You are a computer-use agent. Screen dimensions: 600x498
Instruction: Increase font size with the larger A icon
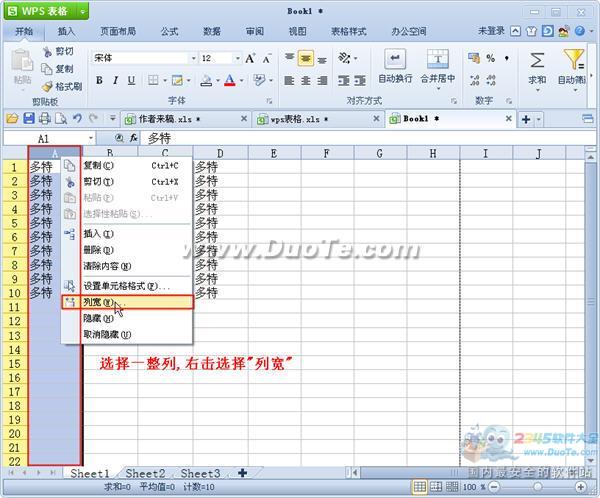250,59
